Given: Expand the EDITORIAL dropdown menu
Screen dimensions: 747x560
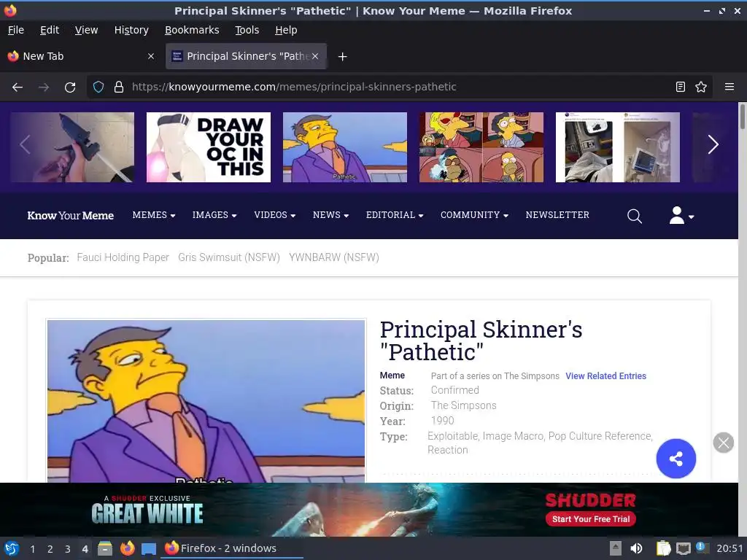Looking at the screenshot, I should pos(395,215).
